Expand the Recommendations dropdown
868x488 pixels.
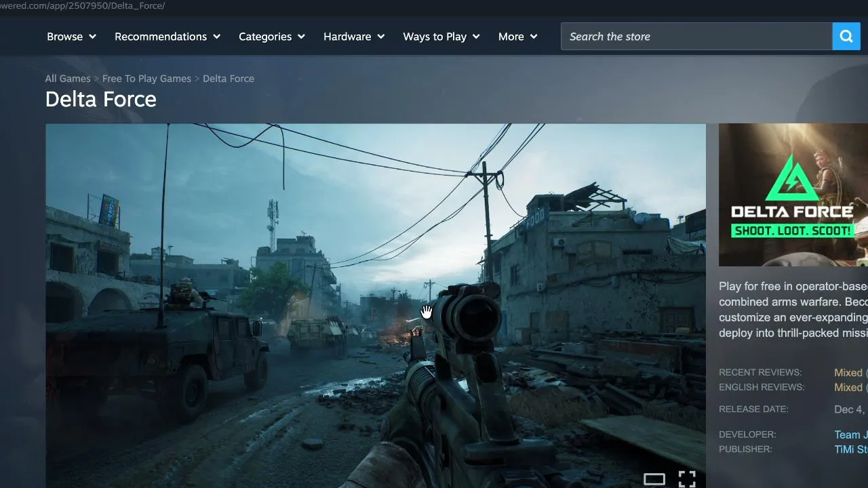pyautogui.click(x=167, y=37)
